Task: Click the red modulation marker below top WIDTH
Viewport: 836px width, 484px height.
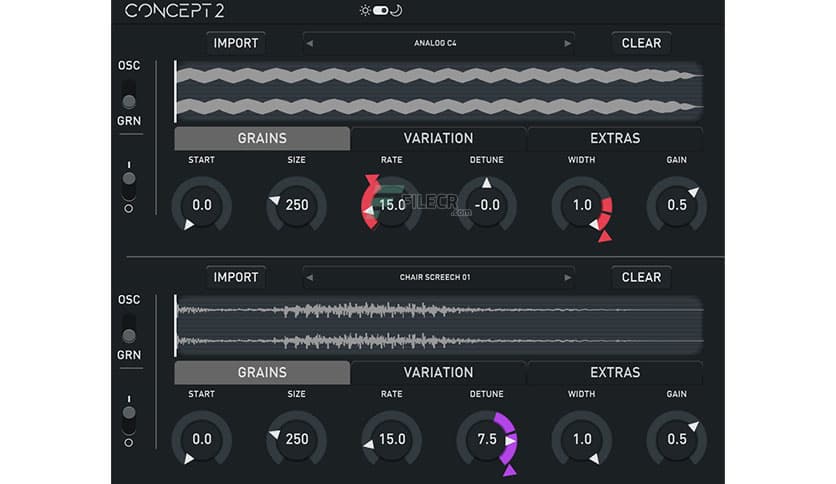Action: (x=605, y=236)
